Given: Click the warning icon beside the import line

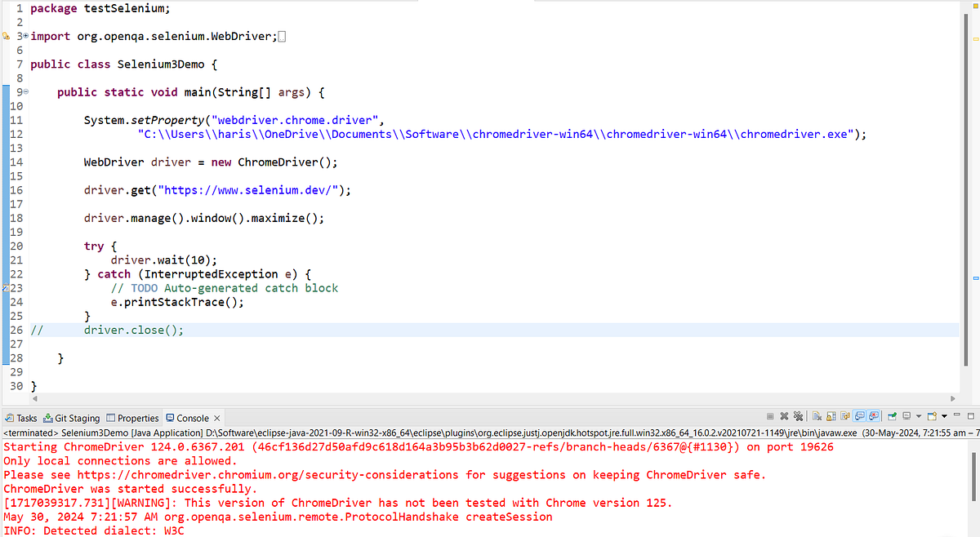Looking at the screenshot, I should point(5,36).
